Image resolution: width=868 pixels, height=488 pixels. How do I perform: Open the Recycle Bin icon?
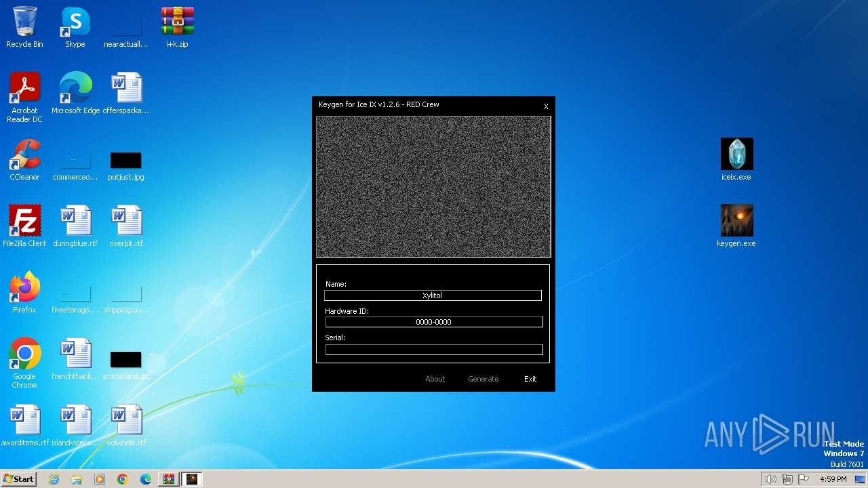pyautogui.click(x=24, y=27)
